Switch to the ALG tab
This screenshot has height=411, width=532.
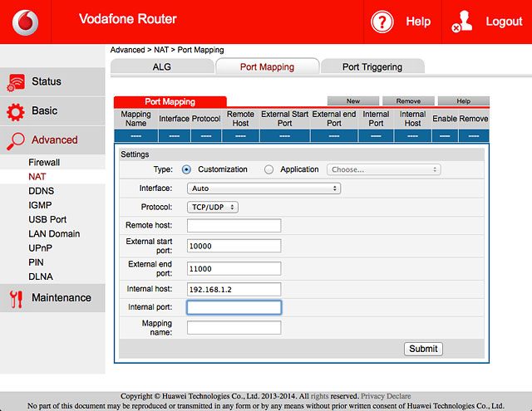(162, 66)
